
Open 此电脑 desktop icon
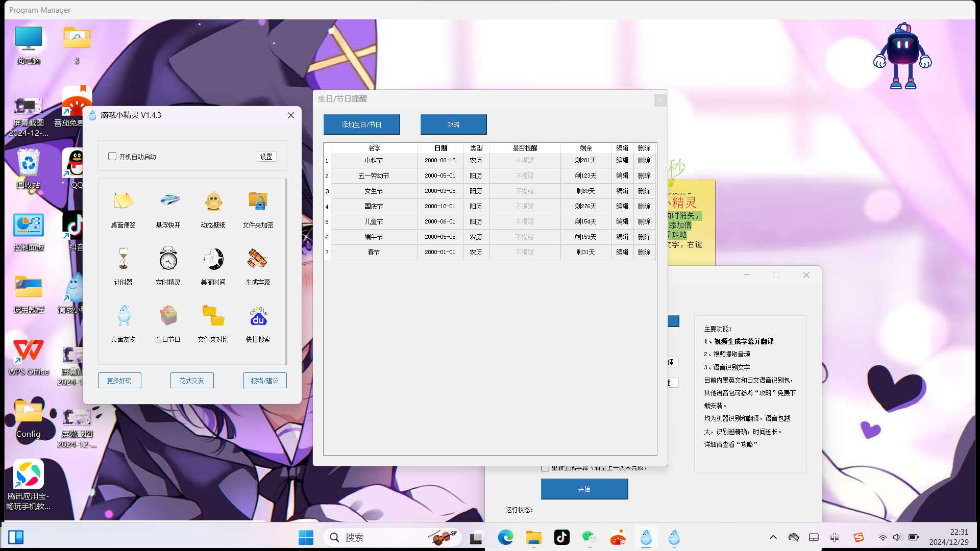[29, 45]
